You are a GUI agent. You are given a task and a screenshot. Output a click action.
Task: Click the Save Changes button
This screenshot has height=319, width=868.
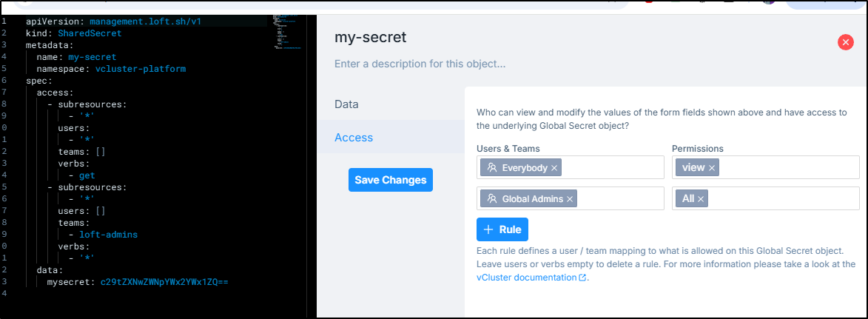(x=390, y=180)
